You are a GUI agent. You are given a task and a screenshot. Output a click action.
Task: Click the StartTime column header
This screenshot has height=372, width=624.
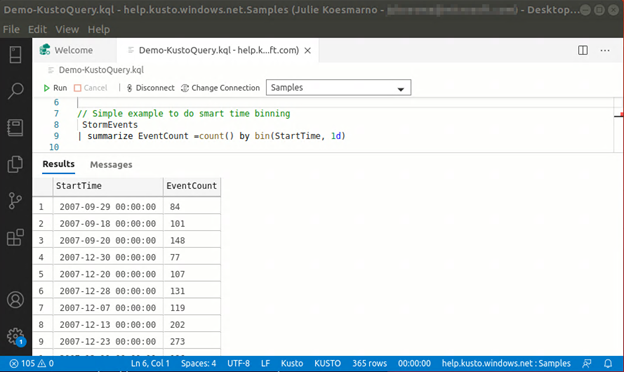[x=108, y=186]
